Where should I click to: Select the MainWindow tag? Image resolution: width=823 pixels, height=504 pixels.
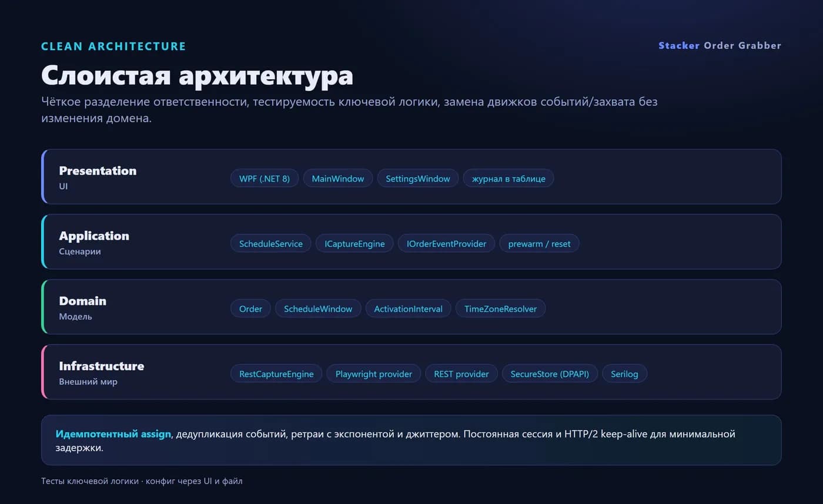click(x=338, y=179)
